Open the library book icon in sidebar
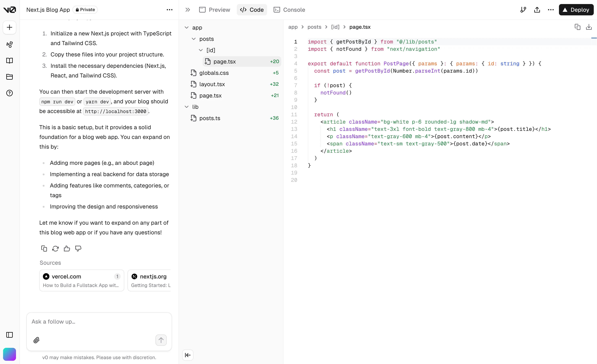 [x=10, y=60]
